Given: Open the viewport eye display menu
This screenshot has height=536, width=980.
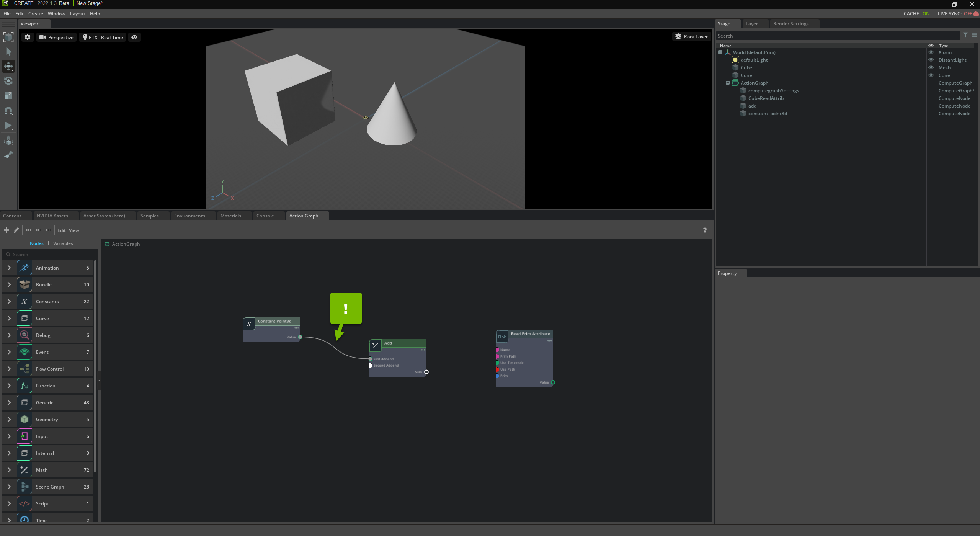Looking at the screenshot, I should click(x=134, y=37).
